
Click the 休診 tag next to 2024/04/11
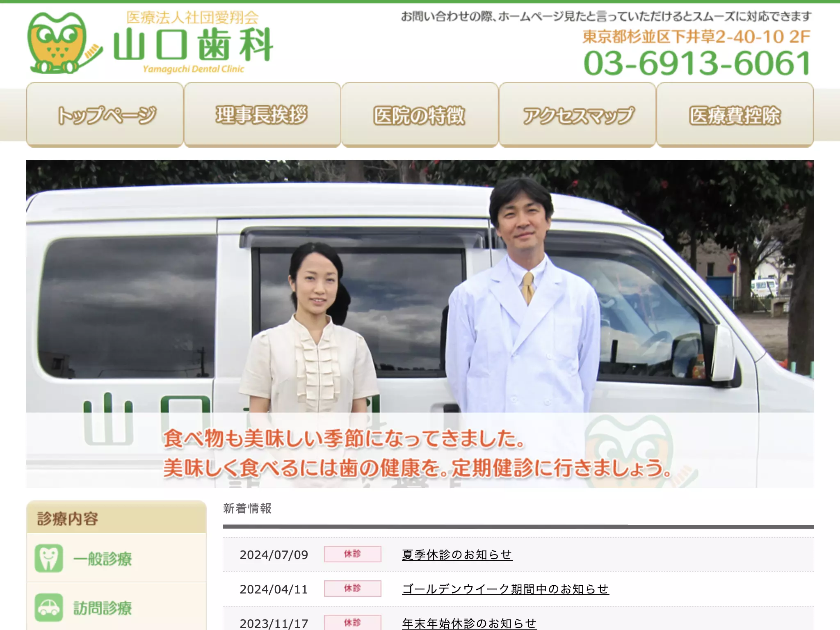[x=353, y=589]
